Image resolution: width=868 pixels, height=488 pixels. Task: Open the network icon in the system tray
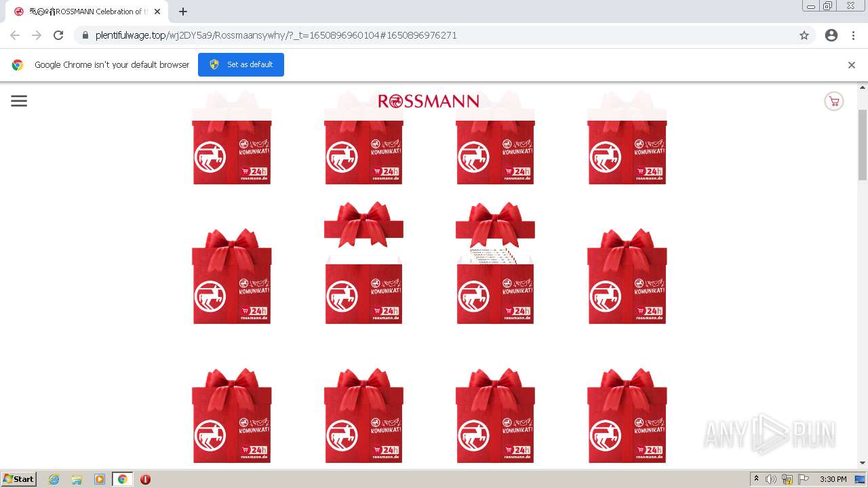(787, 479)
